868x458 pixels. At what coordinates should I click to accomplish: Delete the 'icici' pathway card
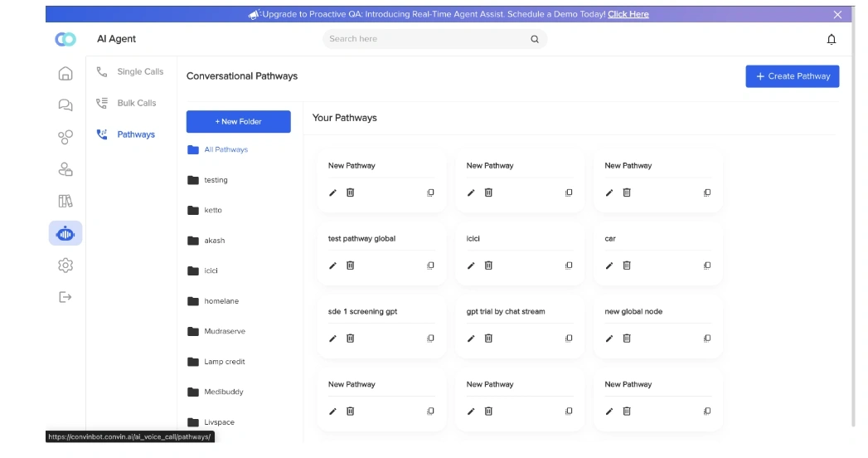[x=488, y=266]
